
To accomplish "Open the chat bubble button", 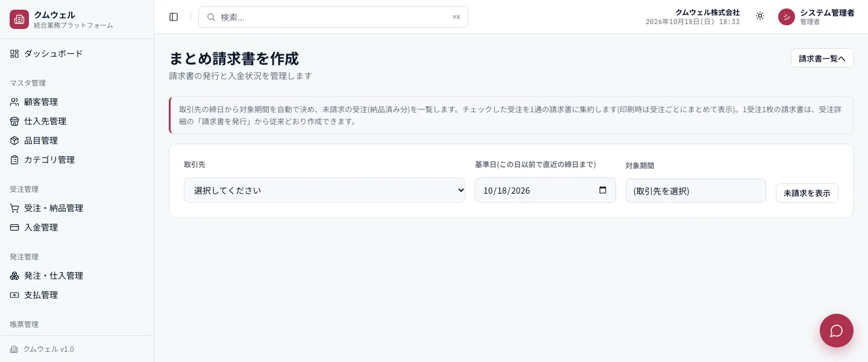I will pyautogui.click(x=837, y=331).
